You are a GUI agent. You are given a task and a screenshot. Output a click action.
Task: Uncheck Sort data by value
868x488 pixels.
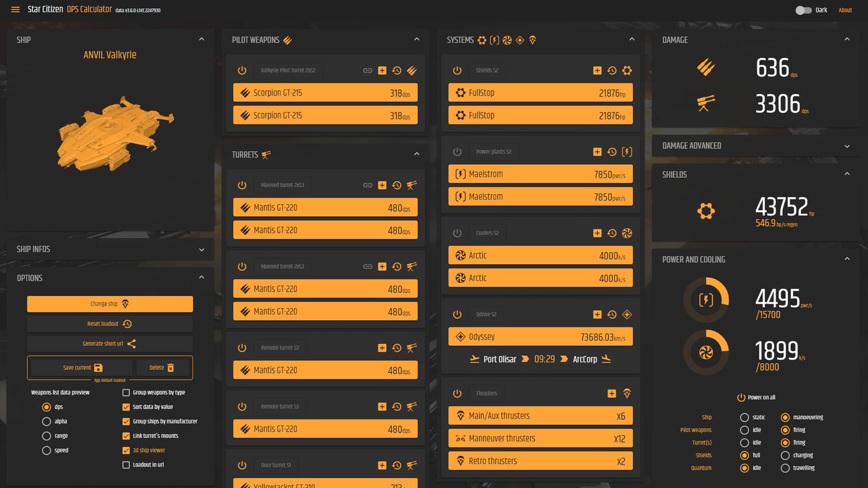tap(126, 407)
